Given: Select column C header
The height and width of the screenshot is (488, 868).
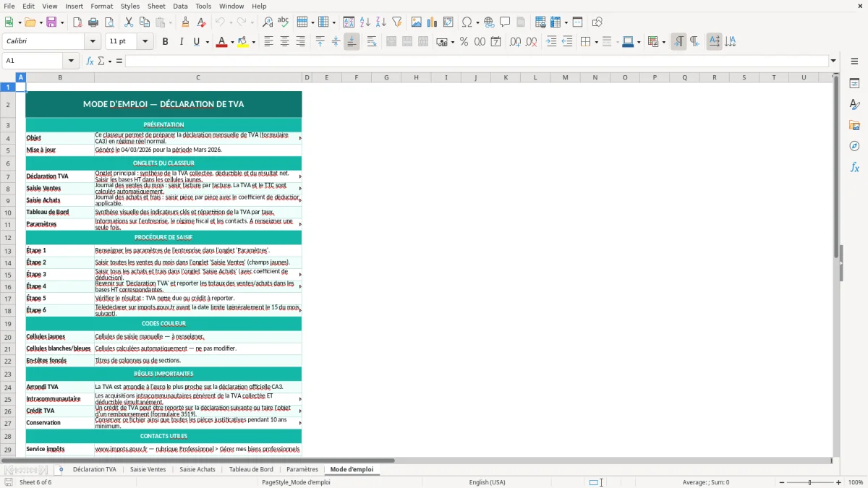Looking at the screenshot, I should (198, 77).
